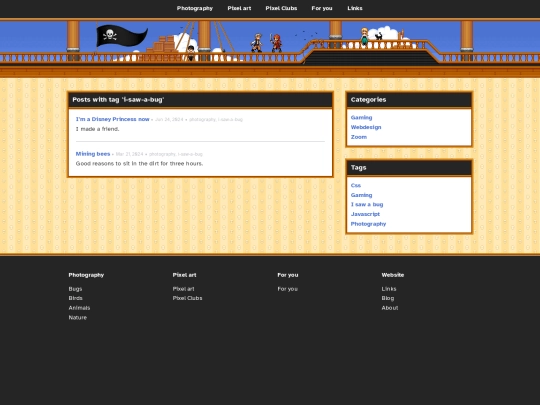Go to Bugs in the footer

[75, 289]
